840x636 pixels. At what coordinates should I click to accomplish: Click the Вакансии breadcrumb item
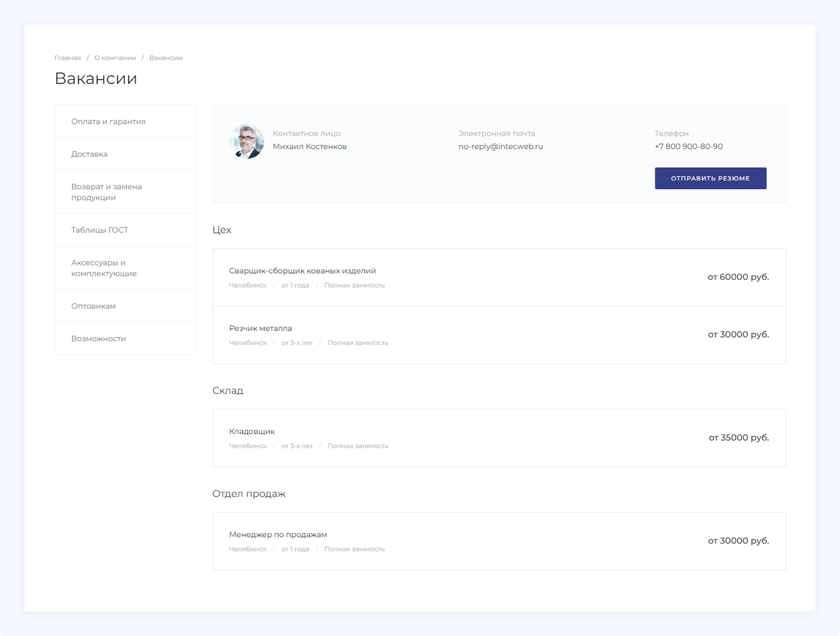click(x=166, y=58)
